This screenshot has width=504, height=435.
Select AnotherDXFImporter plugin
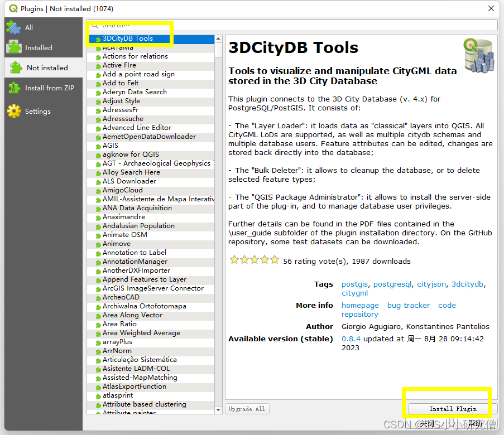[151, 270]
